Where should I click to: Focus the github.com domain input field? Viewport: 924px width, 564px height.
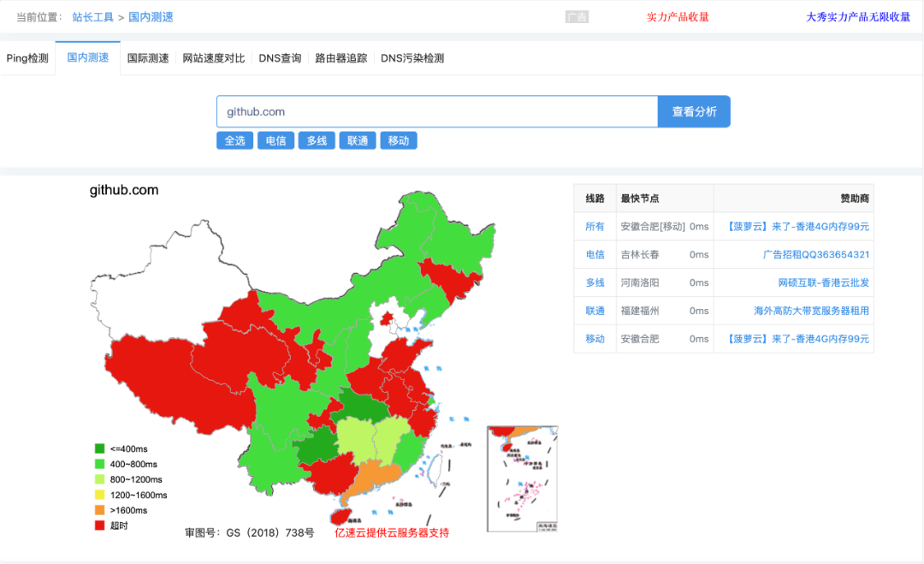(x=437, y=111)
